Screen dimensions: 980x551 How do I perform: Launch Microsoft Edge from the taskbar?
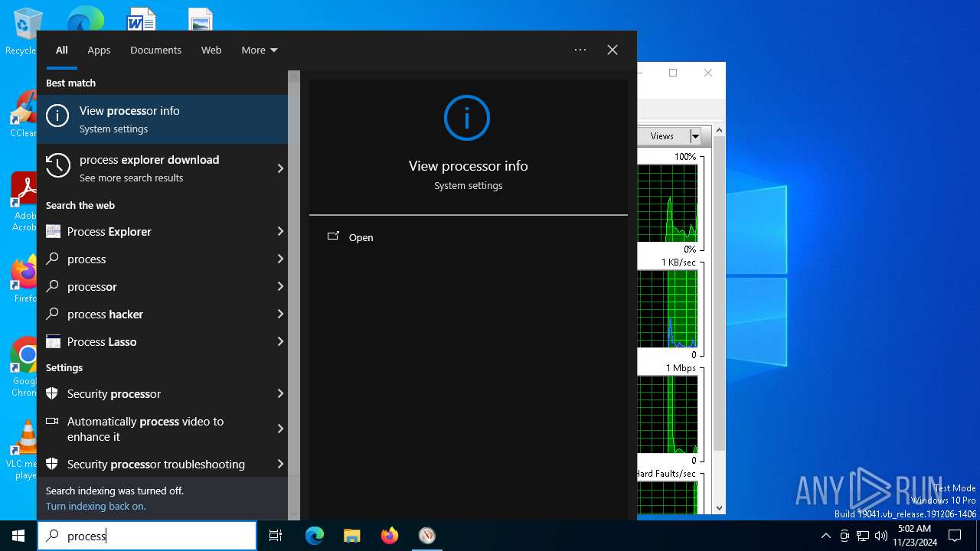[315, 536]
